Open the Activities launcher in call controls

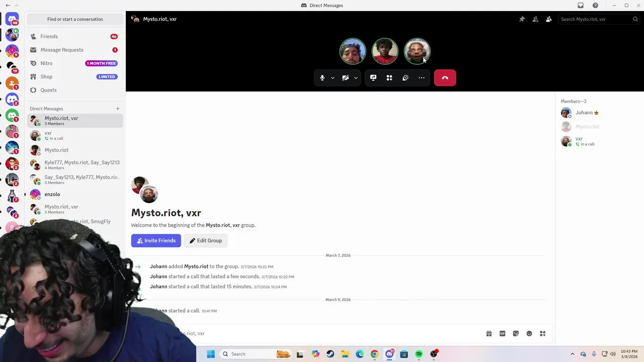389,78
